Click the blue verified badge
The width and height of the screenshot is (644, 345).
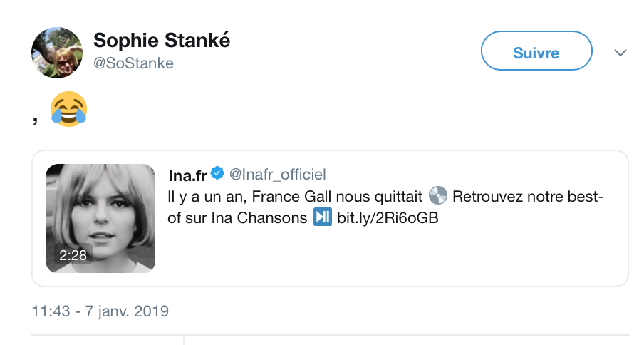point(217,173)
